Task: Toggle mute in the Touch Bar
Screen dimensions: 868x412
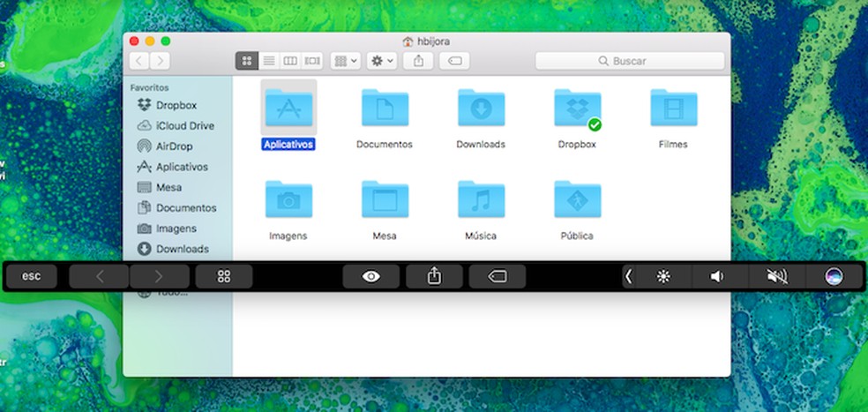Action: (x=776, y=276)
